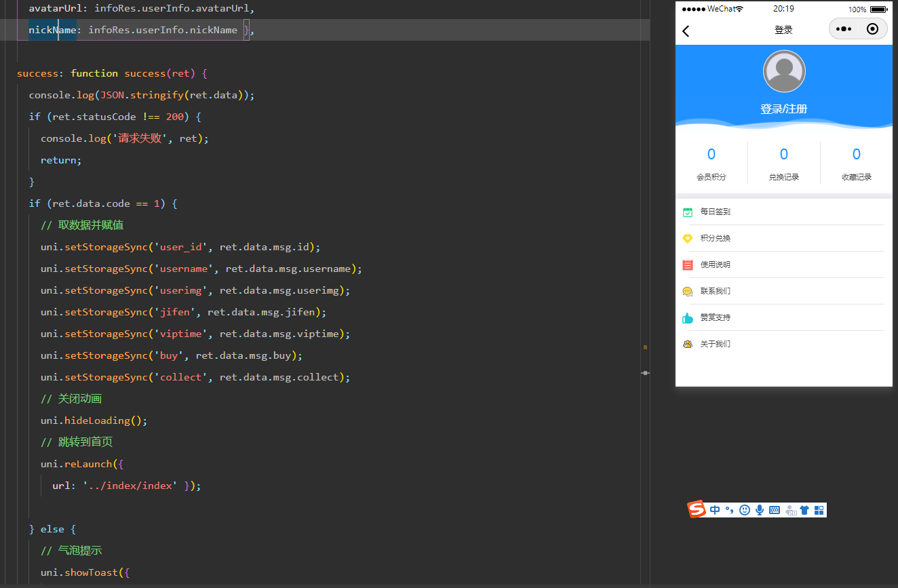Screen dimensions: 898x588
Task: Click the '../index/index' url string
Action: pos(130,486)
